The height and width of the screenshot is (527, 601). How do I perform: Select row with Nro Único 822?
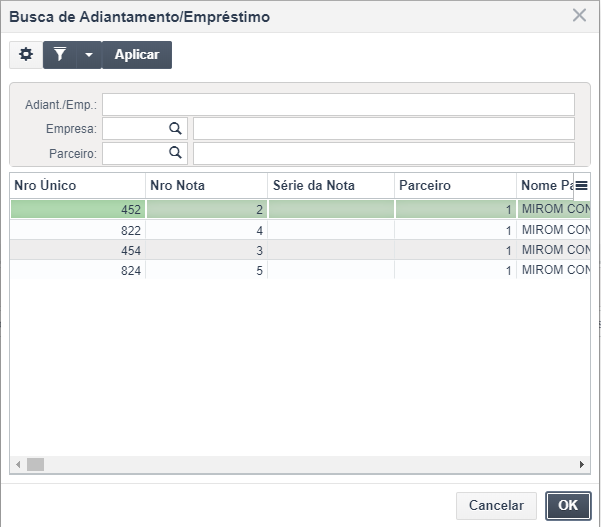click(x=300, y=230)
